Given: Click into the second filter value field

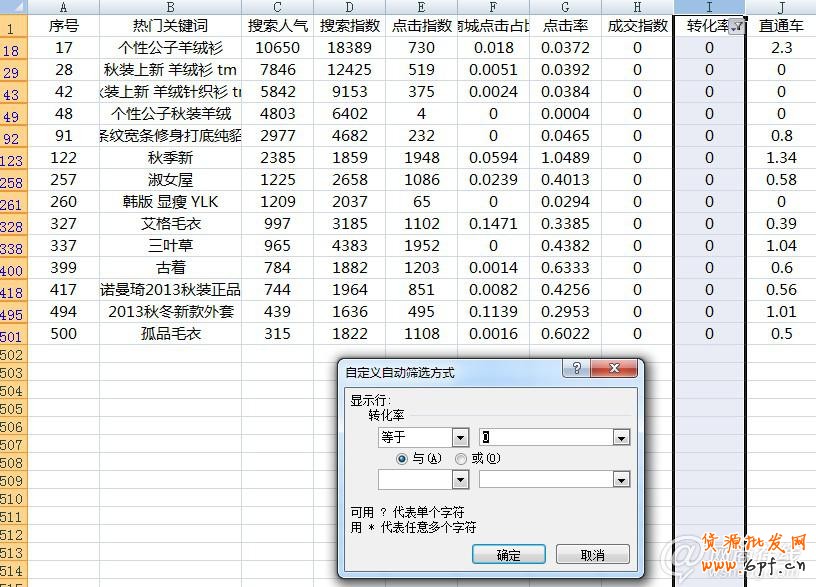Looking at the screenshot, I should click(546, 480).
